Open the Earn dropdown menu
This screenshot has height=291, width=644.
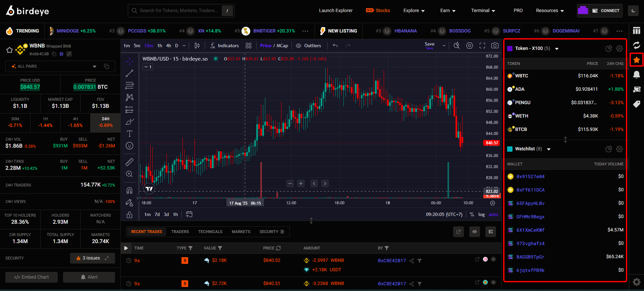[448, 11]
